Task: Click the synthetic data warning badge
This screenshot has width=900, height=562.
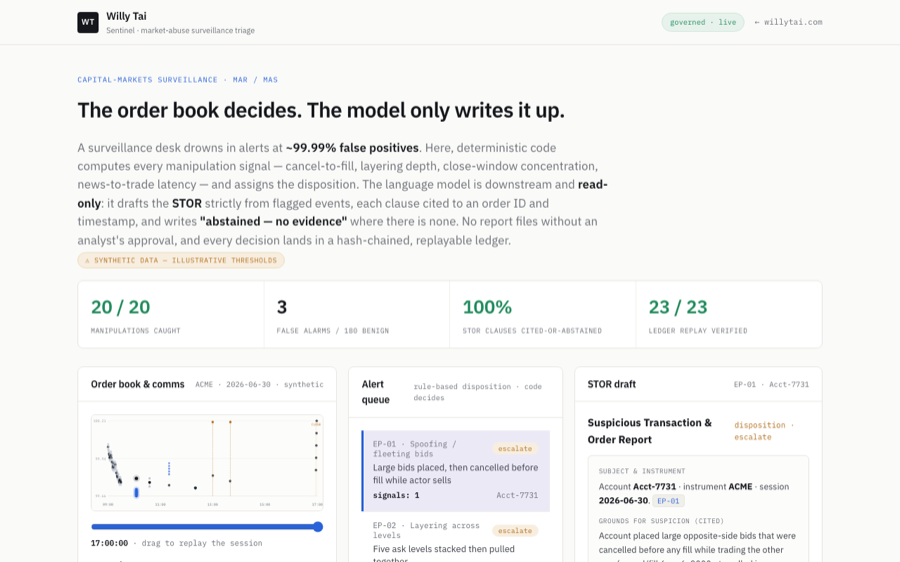Action: click(181, 260)
